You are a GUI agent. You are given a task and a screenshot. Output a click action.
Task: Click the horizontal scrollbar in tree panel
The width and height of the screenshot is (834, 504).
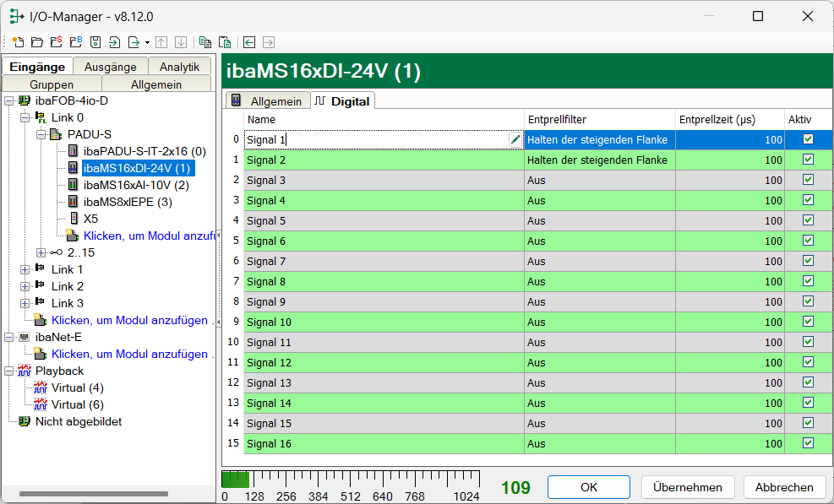click(93, 493)
